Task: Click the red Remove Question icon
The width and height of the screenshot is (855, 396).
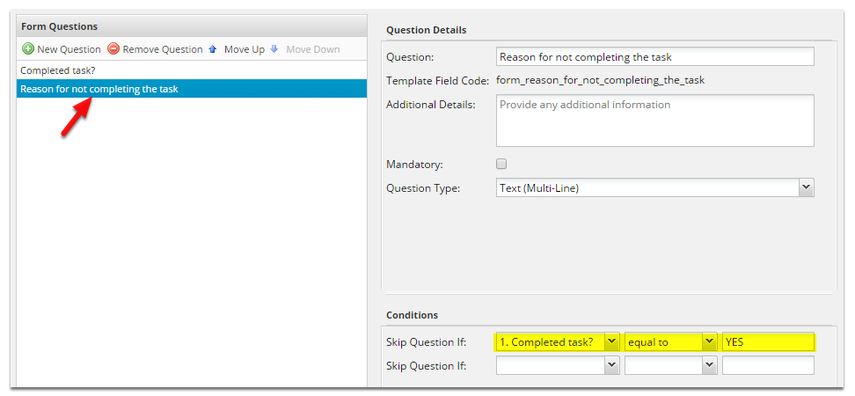Action: click(x=113, y=49)
